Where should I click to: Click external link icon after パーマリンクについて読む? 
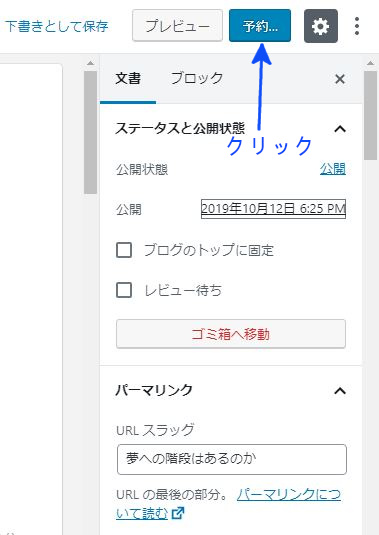pyautogui.click(x=177, y=513)
